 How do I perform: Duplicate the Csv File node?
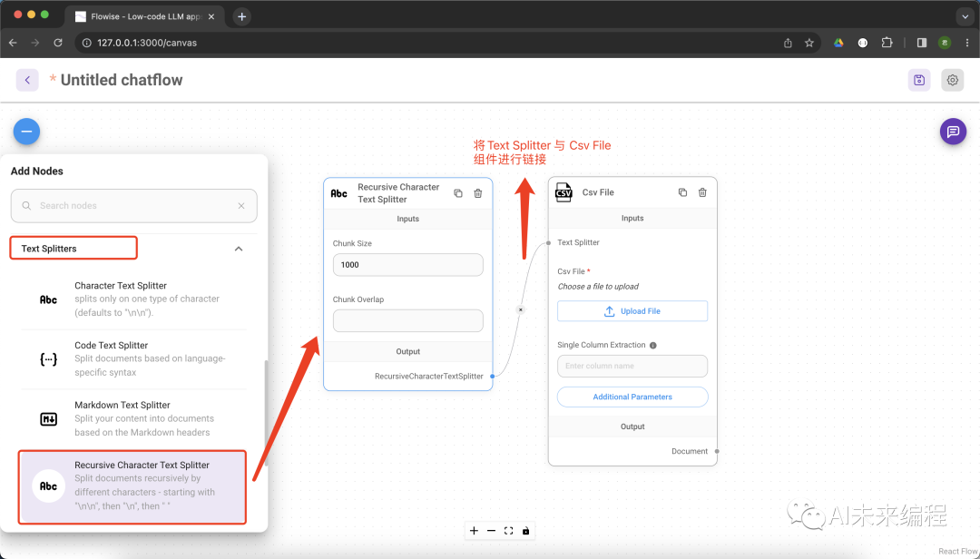(682, 192)
